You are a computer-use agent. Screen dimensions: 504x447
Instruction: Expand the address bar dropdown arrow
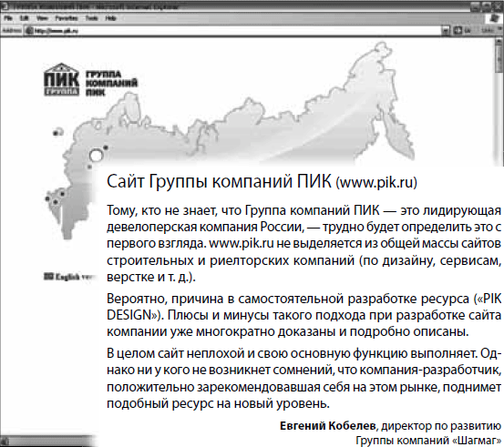pos(446,31)
